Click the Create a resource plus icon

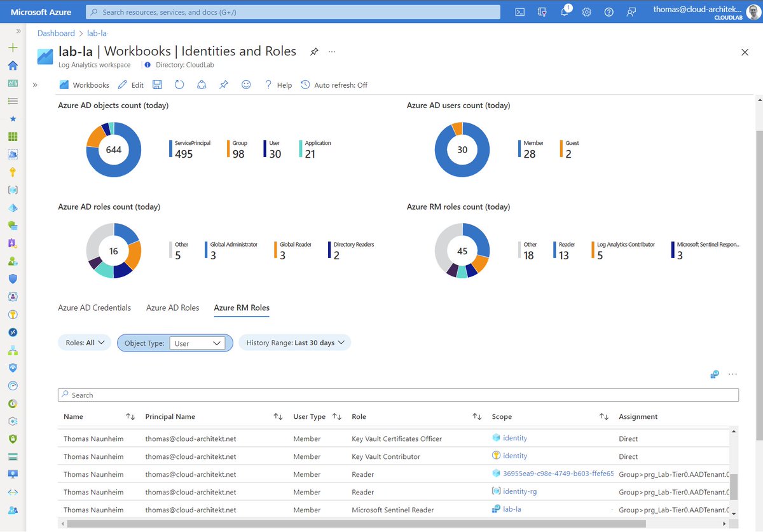13,48
